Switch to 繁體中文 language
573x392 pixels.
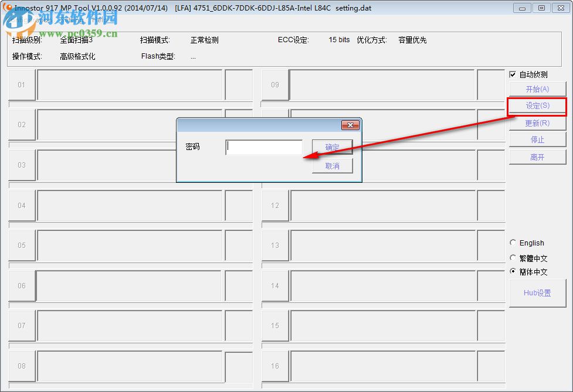[513, 257]
